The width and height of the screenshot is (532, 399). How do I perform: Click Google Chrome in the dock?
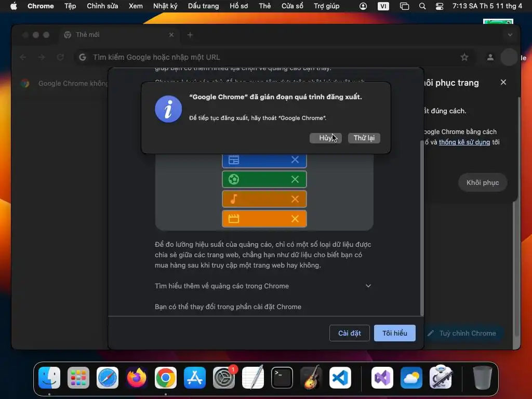(x=166, y=378)
